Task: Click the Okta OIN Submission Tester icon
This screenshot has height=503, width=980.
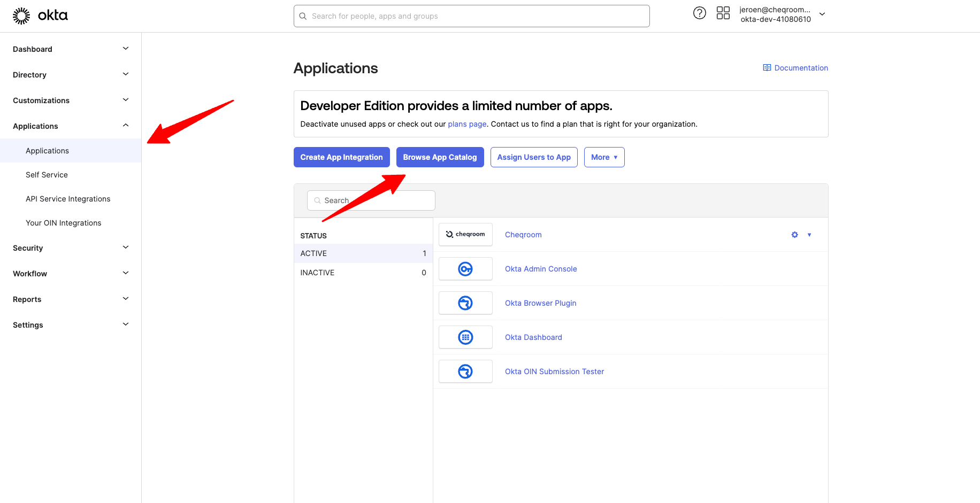Action: tap(465, 372)
